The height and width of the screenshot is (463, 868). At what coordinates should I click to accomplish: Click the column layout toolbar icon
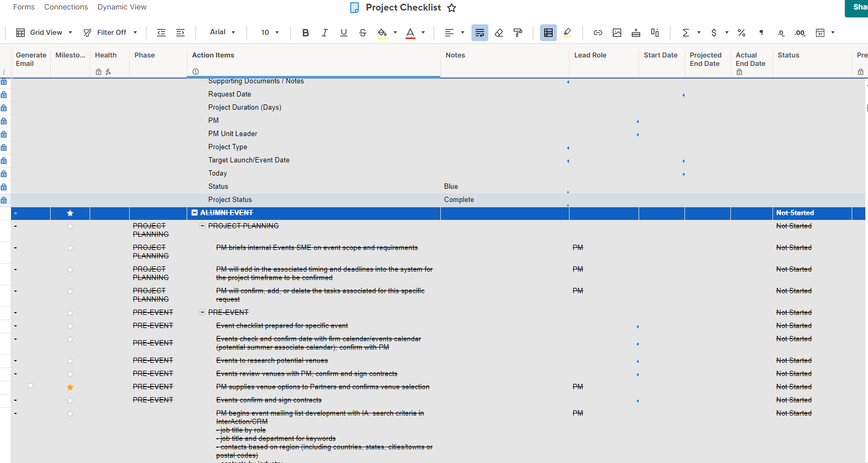pos(655,33)
